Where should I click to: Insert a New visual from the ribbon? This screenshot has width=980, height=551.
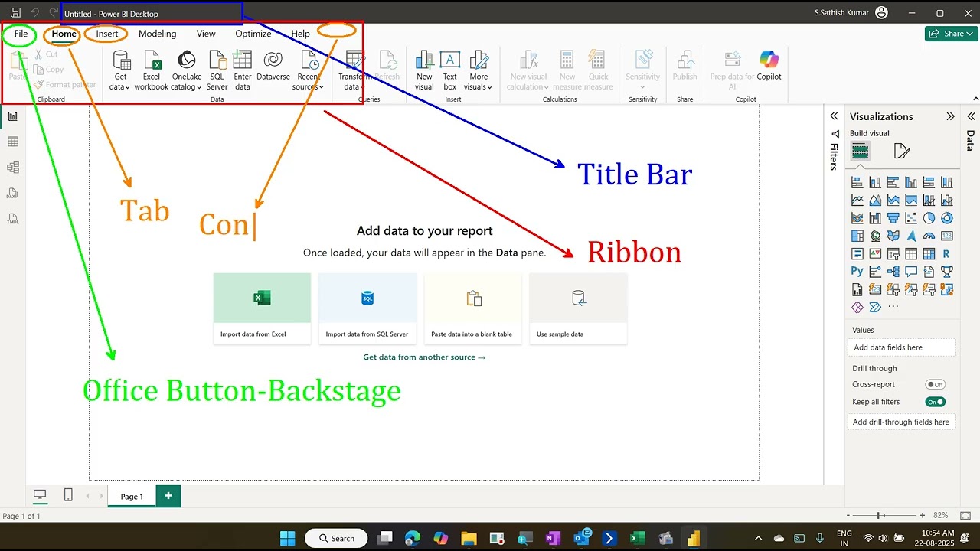click(424, 70)
